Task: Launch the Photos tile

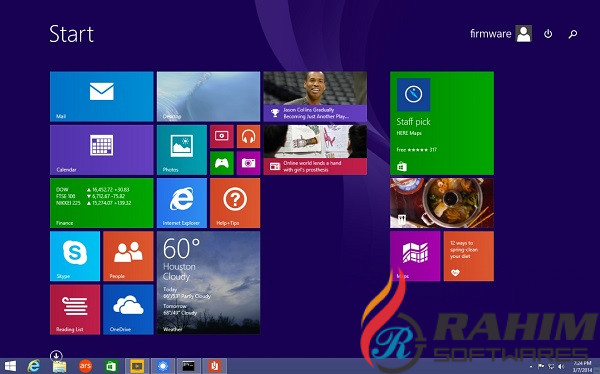Action: click(182, 150)
